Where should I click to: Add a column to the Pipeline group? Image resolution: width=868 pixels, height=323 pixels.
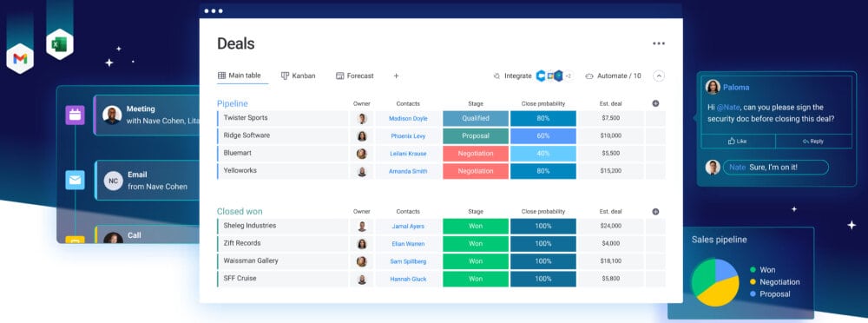[655, 103]
